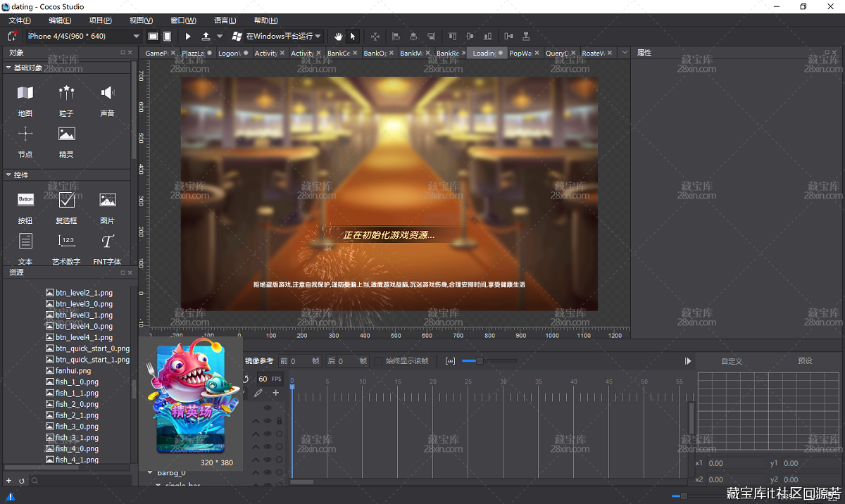Click the timeline horizontal scrollbar
The image size is (845, 504).
point(302,482)
